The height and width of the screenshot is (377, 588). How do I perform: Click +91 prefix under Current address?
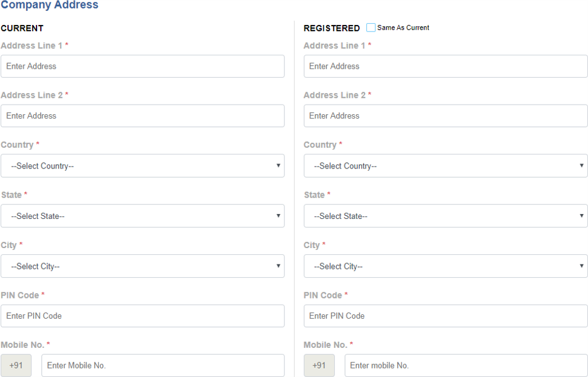(x=16, y=365)
